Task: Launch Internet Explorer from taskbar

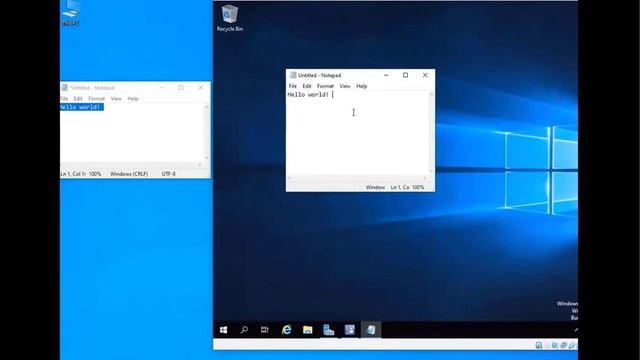Action: 287,330
